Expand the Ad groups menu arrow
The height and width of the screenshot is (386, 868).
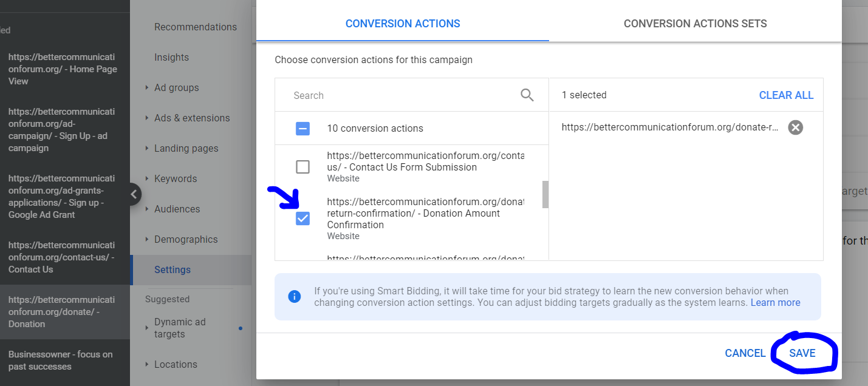[147, 87]
